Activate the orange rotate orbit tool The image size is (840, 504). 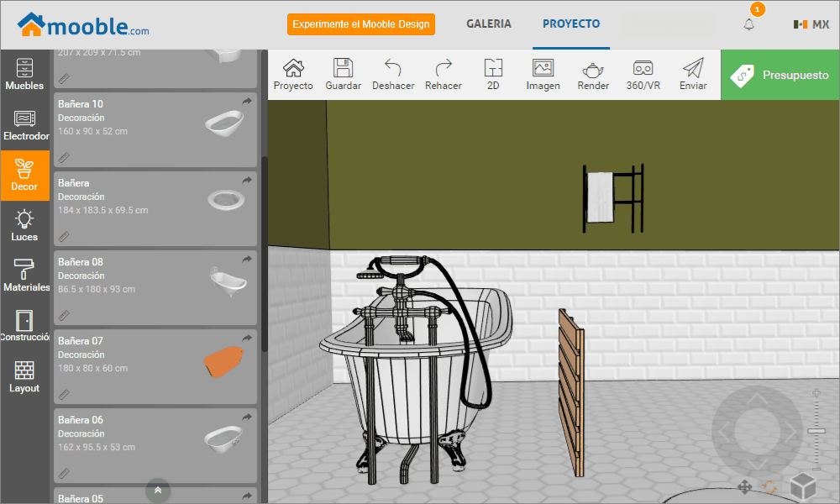point(769,487)
